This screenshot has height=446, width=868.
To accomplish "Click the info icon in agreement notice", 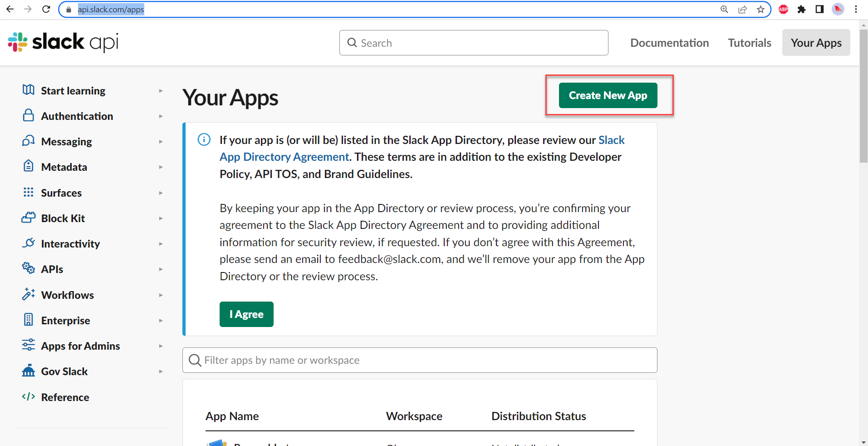I will (204, 139).
